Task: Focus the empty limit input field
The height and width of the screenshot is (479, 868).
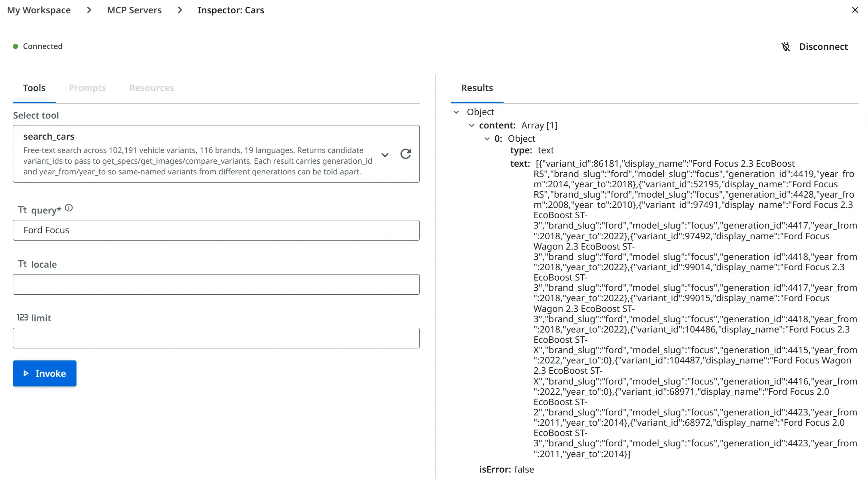Action: [216, 338]
